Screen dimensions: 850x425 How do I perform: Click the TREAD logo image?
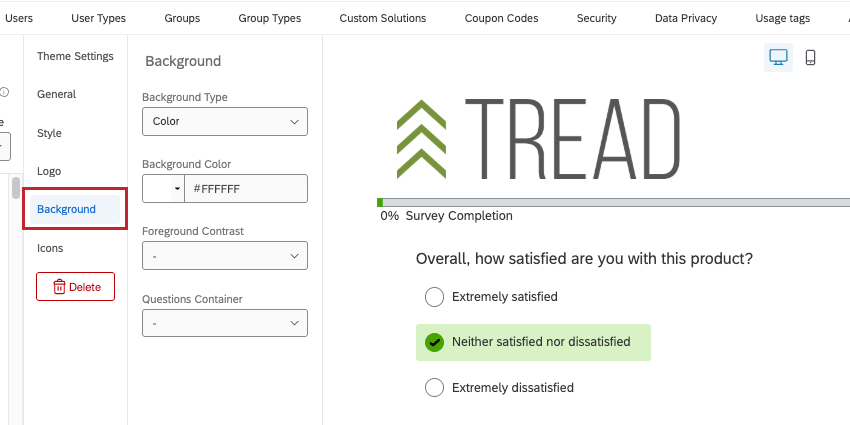point(538,136)
